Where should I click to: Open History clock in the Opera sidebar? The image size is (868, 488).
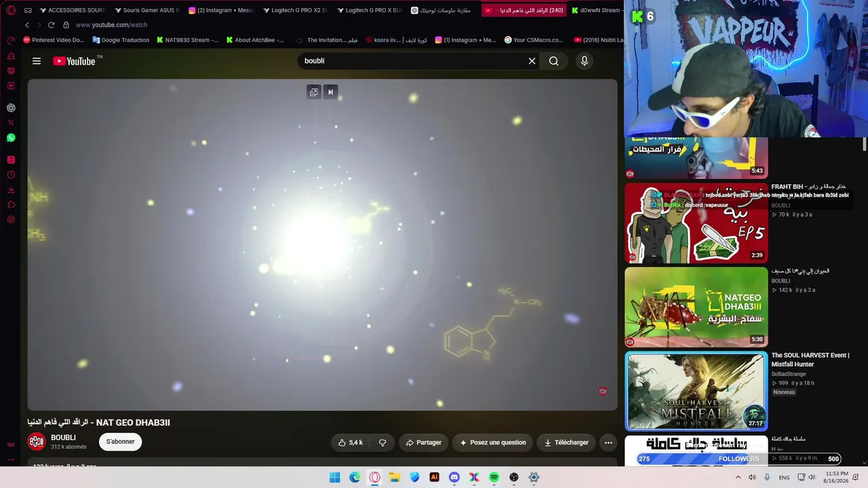(x=11, y=175)
